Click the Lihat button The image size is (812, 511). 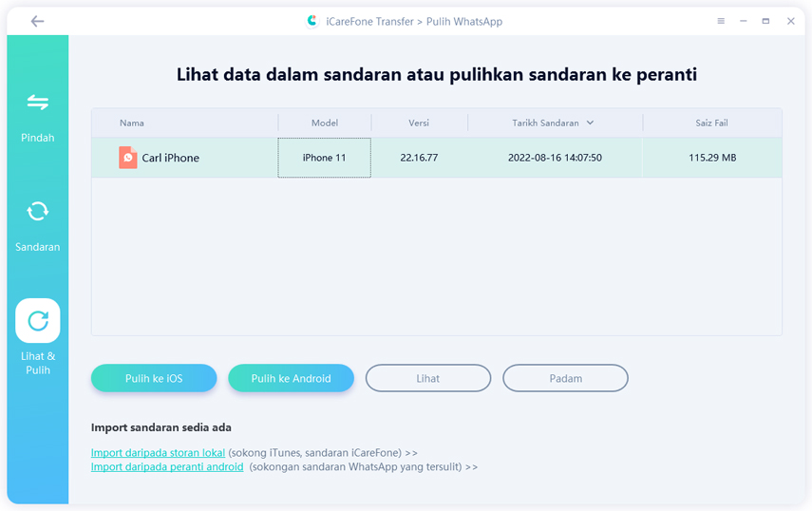pyautogui.click(x=427, y=378)
